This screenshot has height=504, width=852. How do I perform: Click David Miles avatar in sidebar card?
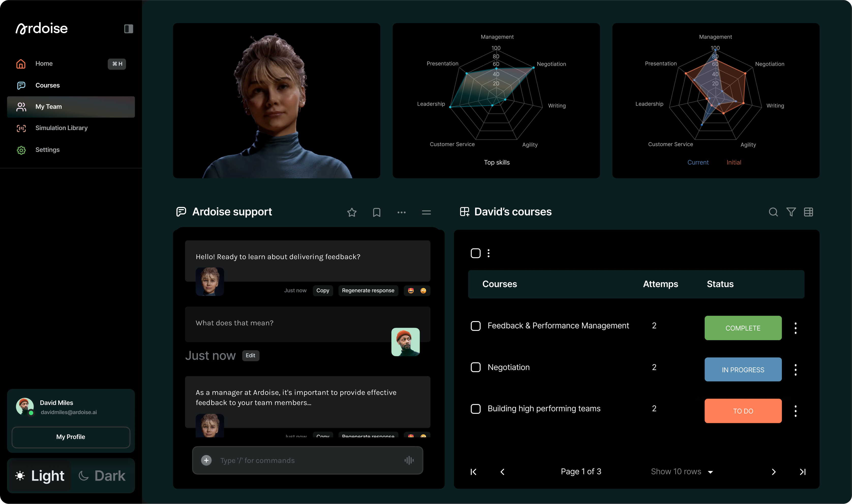pyautogui.click(x=25, y=406)
